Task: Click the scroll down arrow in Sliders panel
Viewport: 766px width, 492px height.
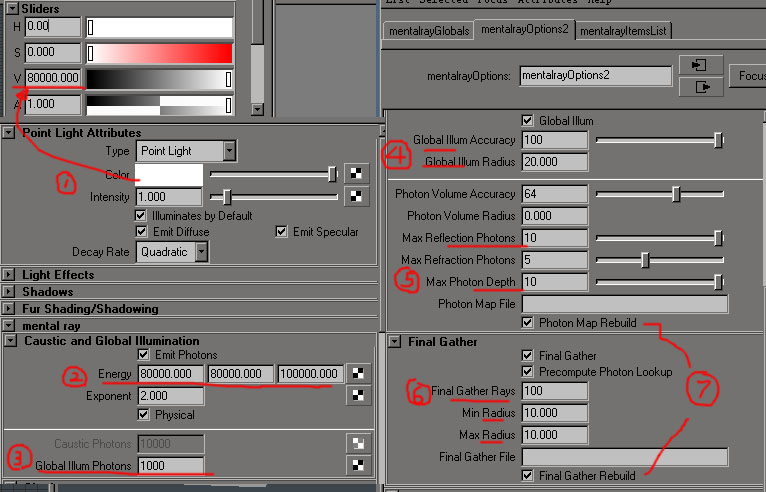Action: [x=257, y=109]
